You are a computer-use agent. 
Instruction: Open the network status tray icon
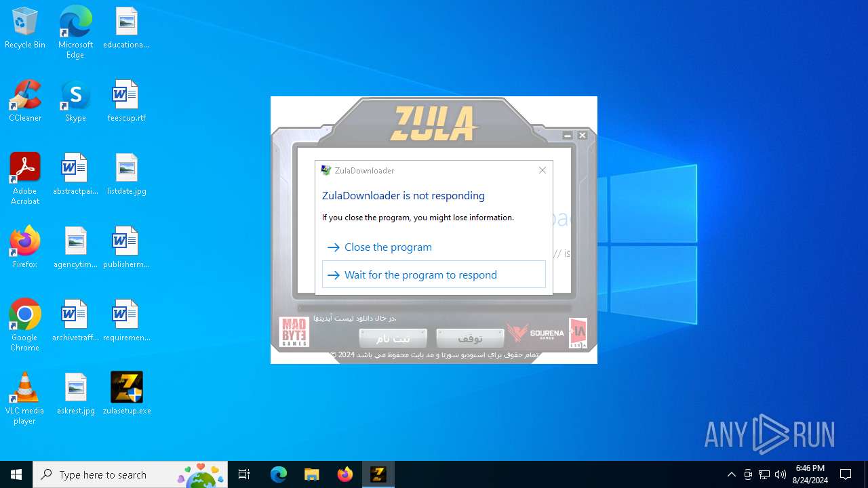pyautogui.click(x=764, y=474)
